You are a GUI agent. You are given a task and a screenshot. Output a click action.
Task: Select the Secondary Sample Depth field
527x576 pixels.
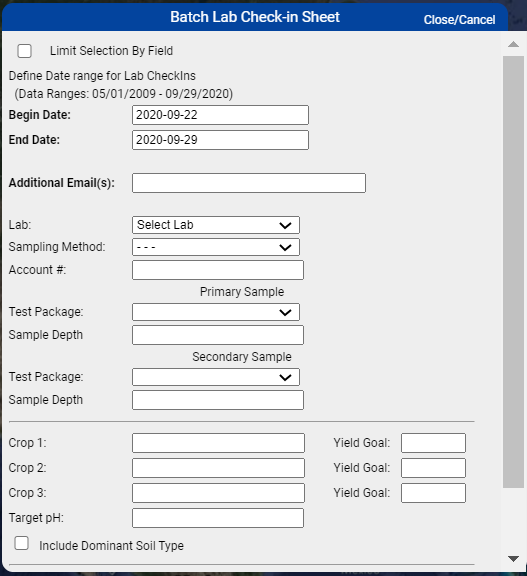pos(218,400)
